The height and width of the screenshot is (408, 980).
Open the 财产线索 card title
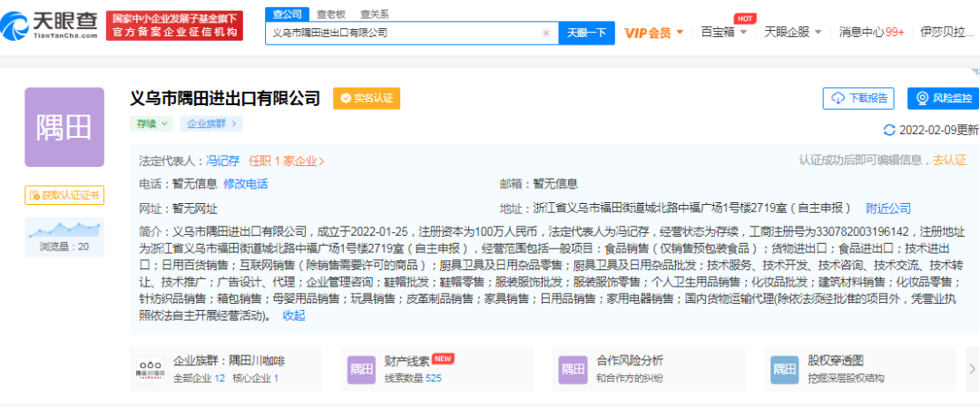click(407, 361)
